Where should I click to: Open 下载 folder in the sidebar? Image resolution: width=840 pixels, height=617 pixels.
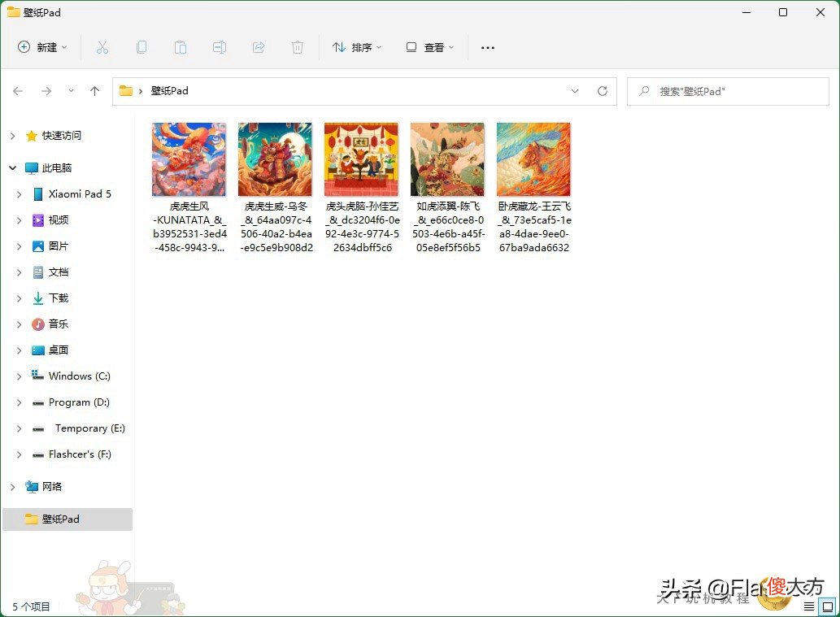point(59,298)
